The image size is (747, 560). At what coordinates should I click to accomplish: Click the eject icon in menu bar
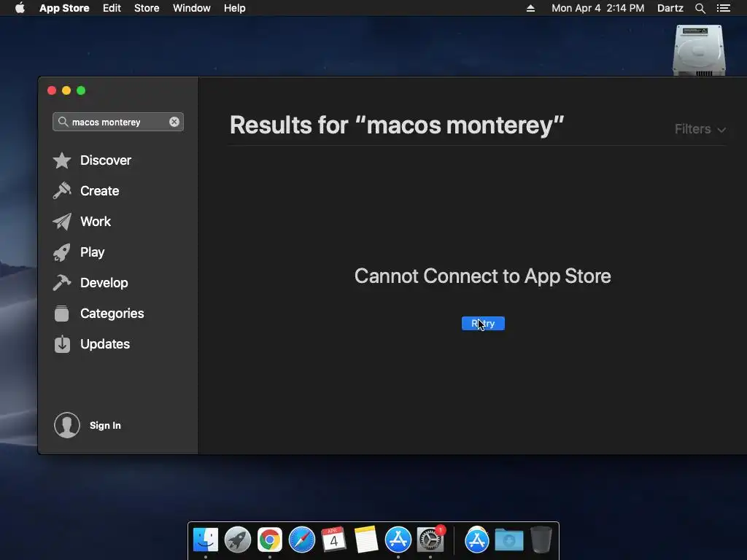pyautogui.click(x=530, y=8)
